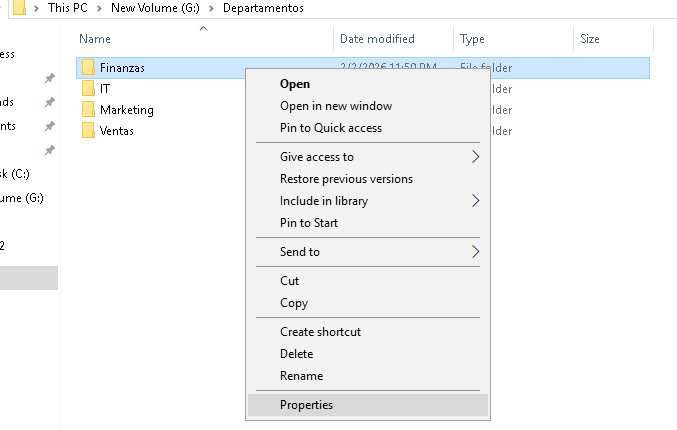Select the Marketing folder icon
The height and width of the screenshot is (430, 677).
88,110
